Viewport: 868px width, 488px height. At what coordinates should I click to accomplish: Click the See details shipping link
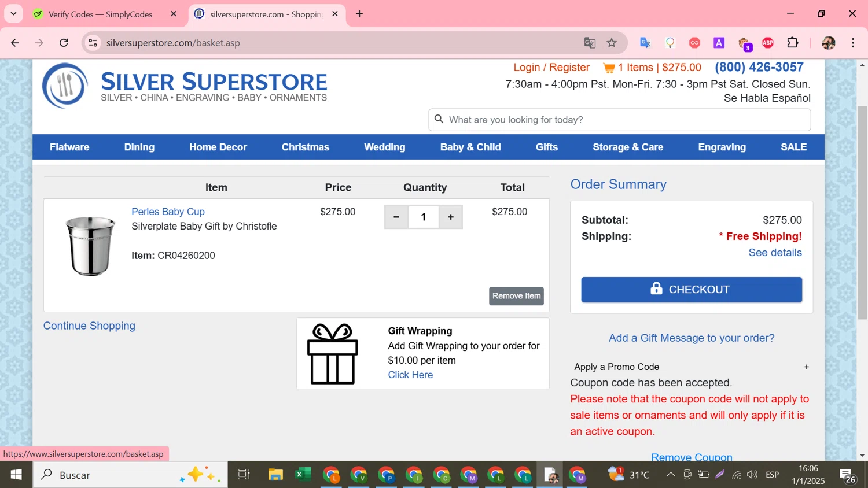[x=775, y=253]
